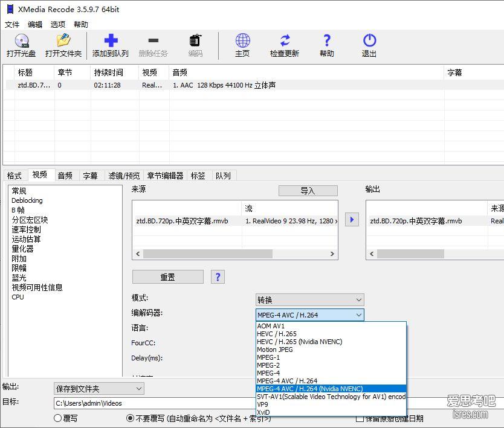This screenshot has width=504, height=428.
Task: Choose MPEG-1 from the codec list
Action: 331,357
